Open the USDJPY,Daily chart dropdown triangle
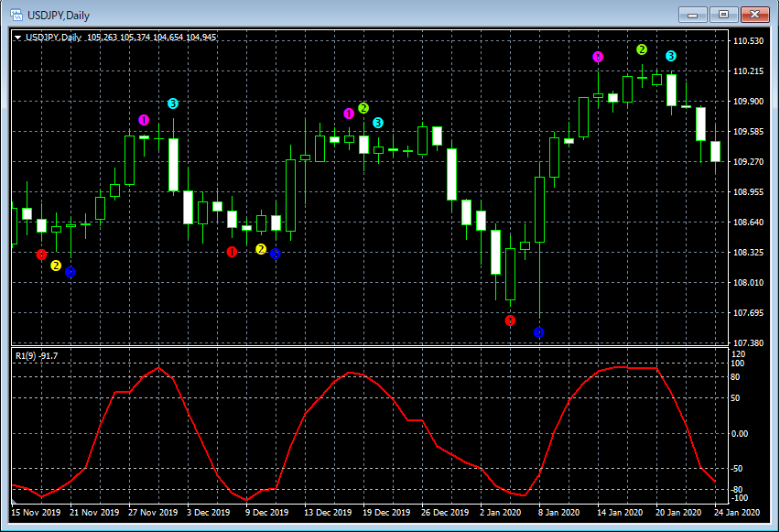Image resolution: width=780 pixels, height=532 pixels. coord(18,38)
